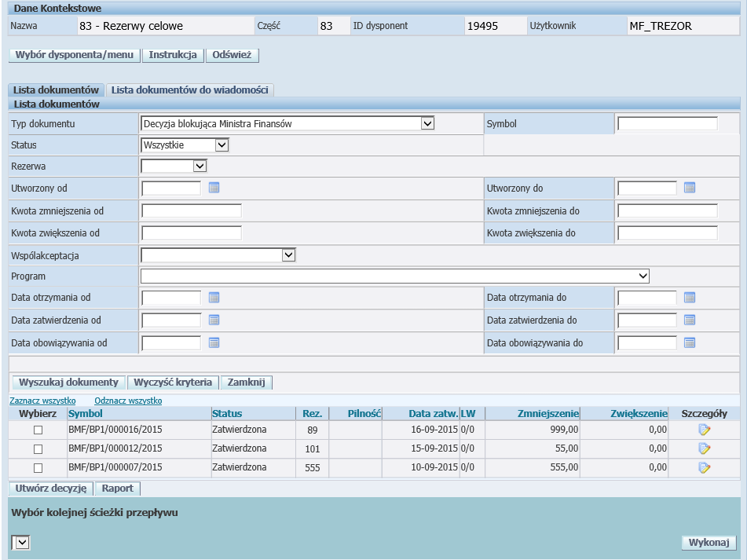Open calendar picker for Data otrzymania od
The width and height of the screenshot is (747, 560).
pos(214,298)
